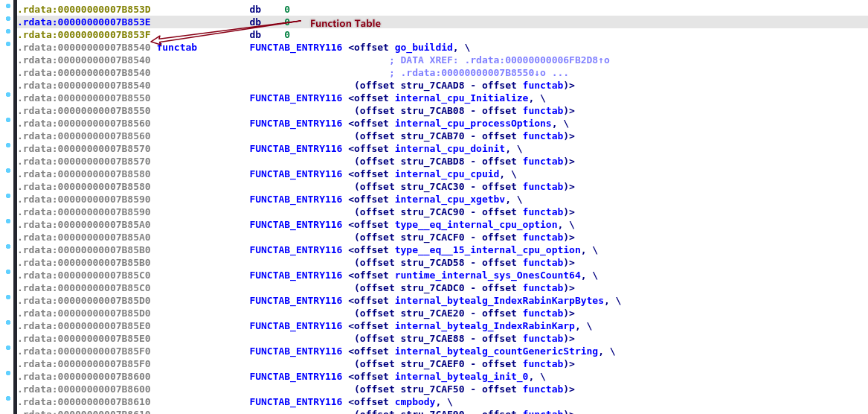Set breakpoint dot on the functab line
The width and height of the screenshot is (868, 414).
[x=7, y=45]
